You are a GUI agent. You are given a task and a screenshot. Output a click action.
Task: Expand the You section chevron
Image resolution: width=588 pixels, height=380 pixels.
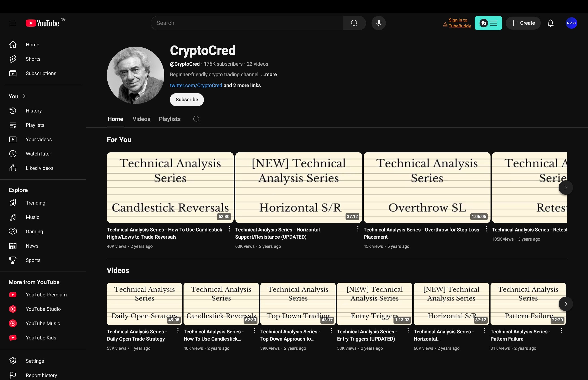tap(24, 96)
